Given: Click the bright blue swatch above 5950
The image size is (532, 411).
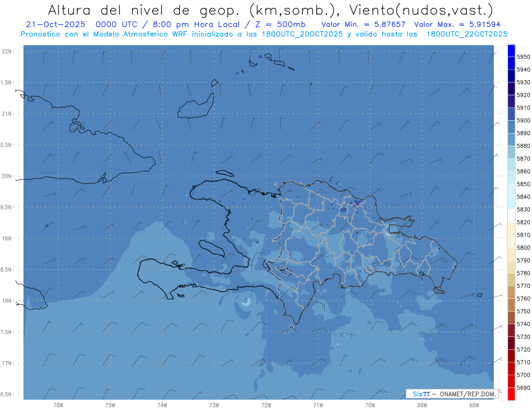Looking at the screenshot, I should (511, 51).
